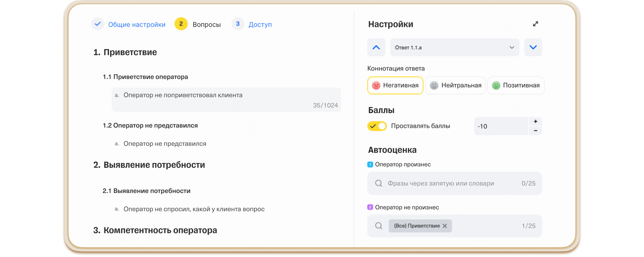
Task: Go to next answer with down arrow
Action: [533, 47]
